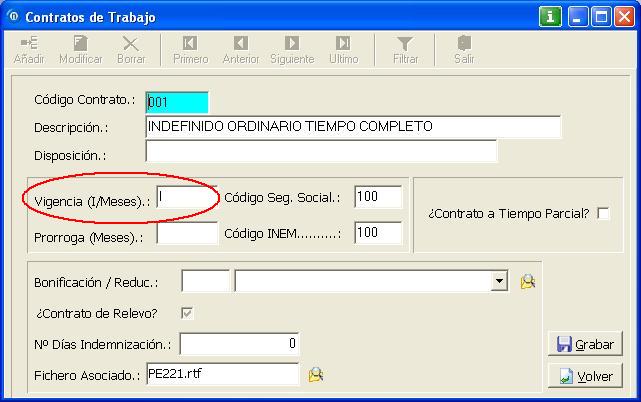Click the Código INEM field
This screenshot has height=402, width=641.
pyautogui.click(x=379, y=233)
